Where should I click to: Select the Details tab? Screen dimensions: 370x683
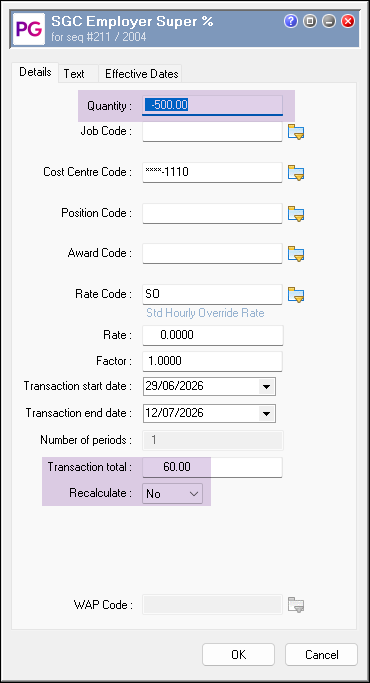tap(35, 72)
